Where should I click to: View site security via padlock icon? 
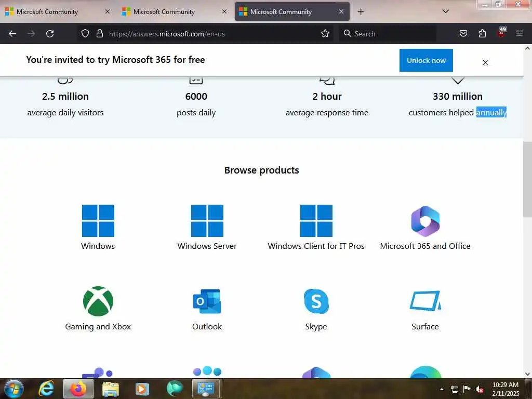pyautogui.click(x=100, y=33)
